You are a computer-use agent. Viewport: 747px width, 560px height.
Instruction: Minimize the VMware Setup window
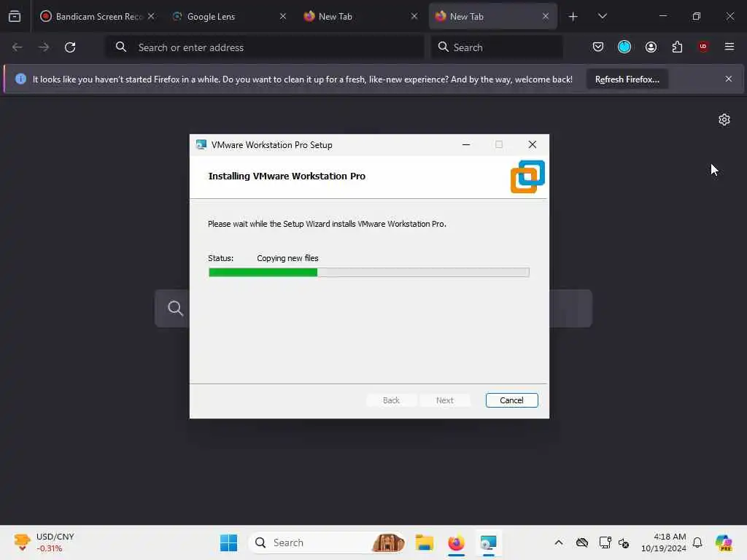click(x=466, y=145)
